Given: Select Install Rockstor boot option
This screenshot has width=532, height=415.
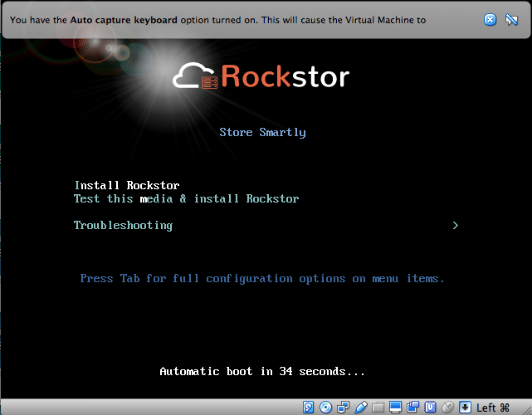Looking at the screenshot, I should coord(126,185).
